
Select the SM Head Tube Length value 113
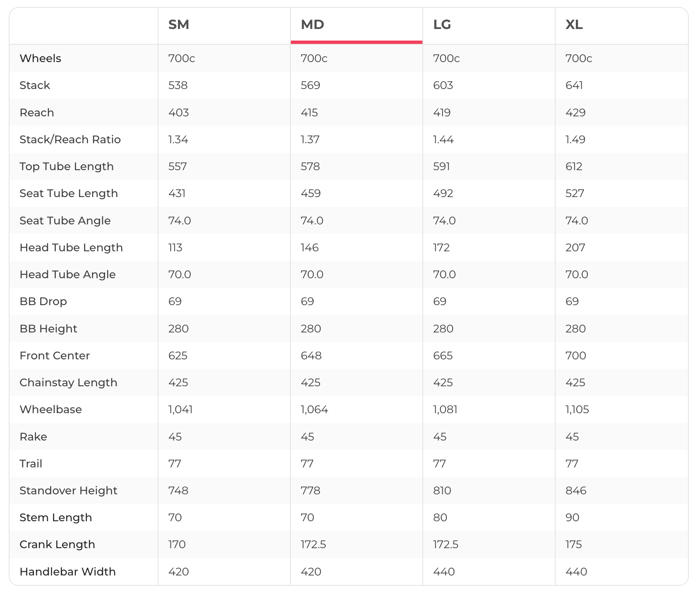click(x=175, y=248)
